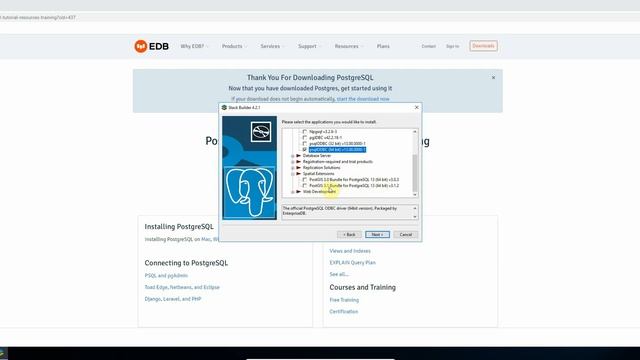This screenshot has width=640, height=360.
Task: Click the Replication Solutions category arrow icon
Action: tap(298, 168)
